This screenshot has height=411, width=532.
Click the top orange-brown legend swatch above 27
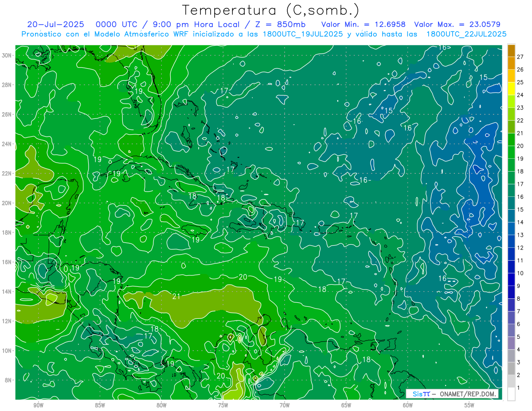pos(511,51)
